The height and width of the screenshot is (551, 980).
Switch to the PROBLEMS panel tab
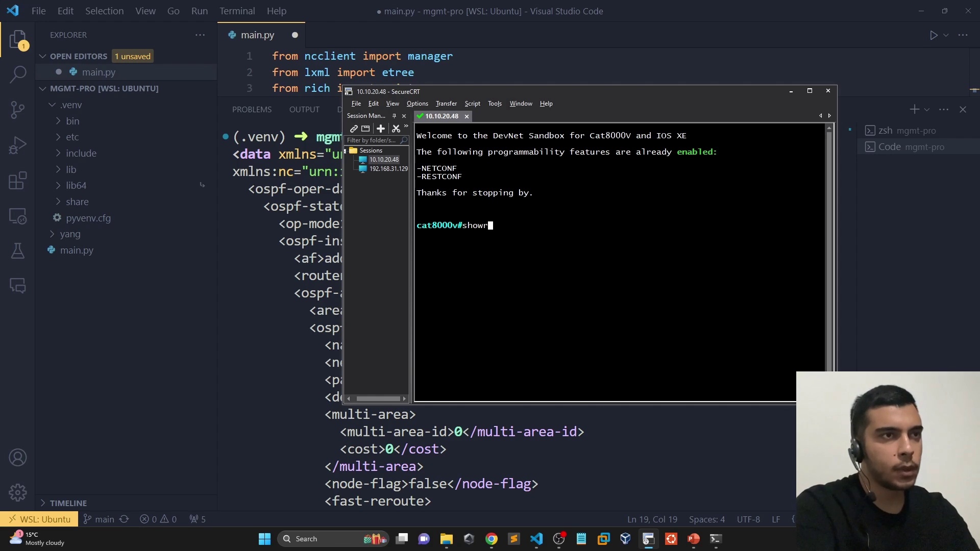coord(252,109)
